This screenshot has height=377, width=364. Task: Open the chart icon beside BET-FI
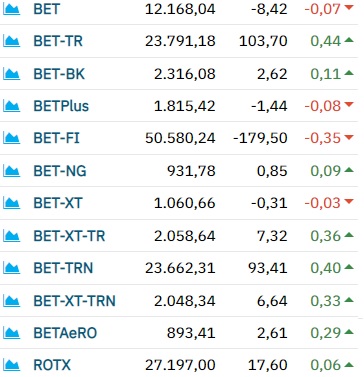12,138
